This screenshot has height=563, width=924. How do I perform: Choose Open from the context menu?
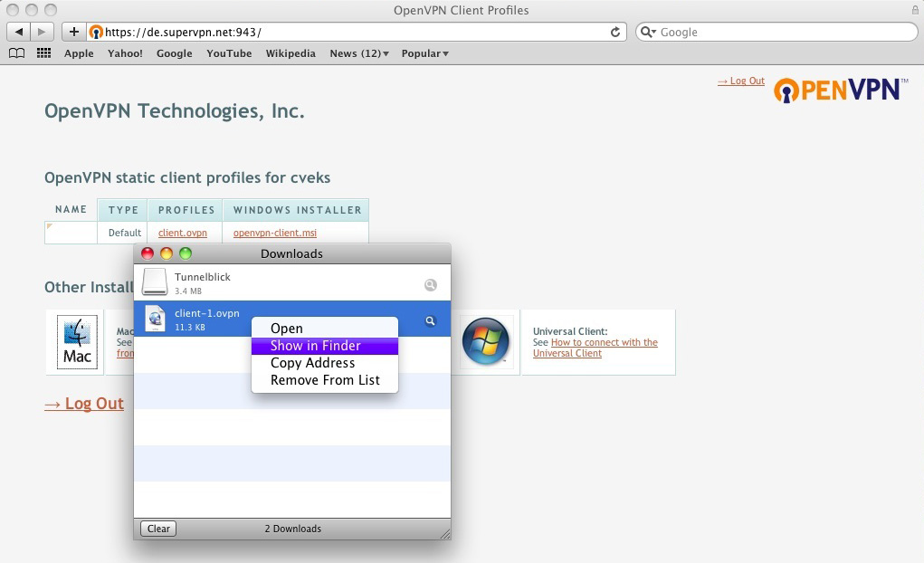pos(325,329)
